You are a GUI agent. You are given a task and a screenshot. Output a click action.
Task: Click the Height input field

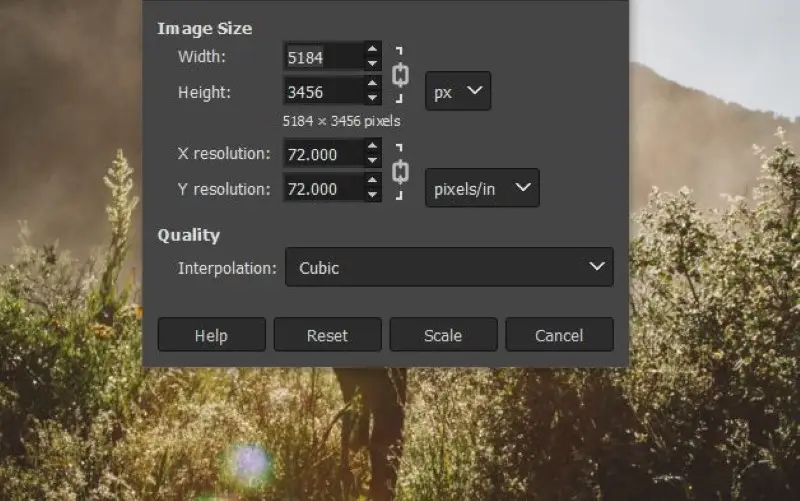[322, 92]
